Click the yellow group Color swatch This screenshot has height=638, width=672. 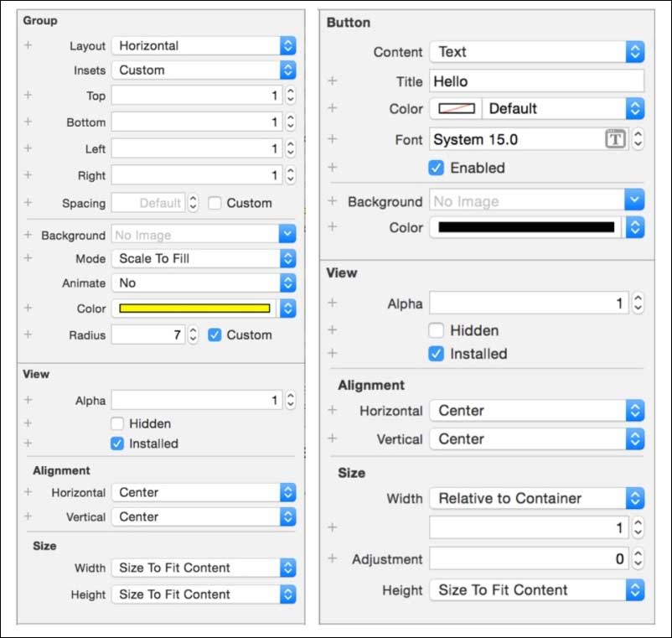click(x=194, y=309)
